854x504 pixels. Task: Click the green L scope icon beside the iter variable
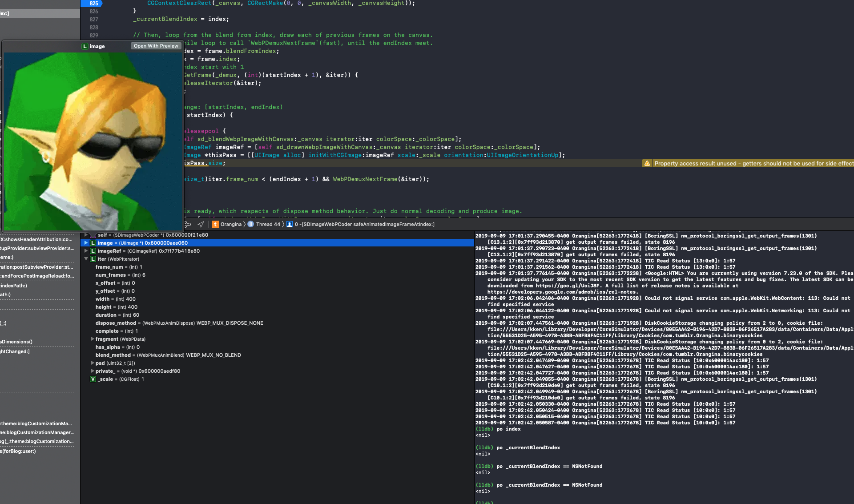(93, 259)
